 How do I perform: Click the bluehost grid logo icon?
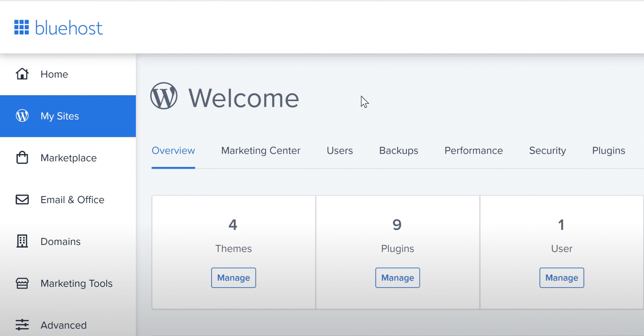[21, 27]
